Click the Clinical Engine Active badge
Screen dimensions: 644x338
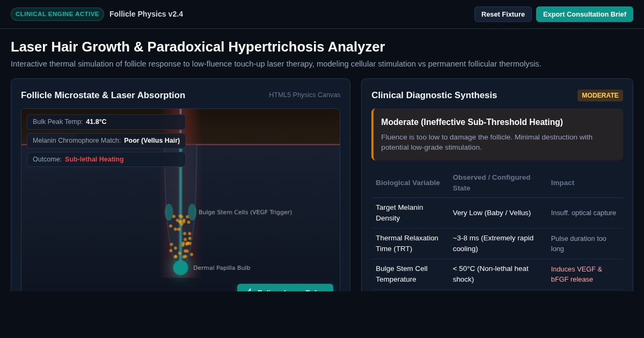pos(57,14)
